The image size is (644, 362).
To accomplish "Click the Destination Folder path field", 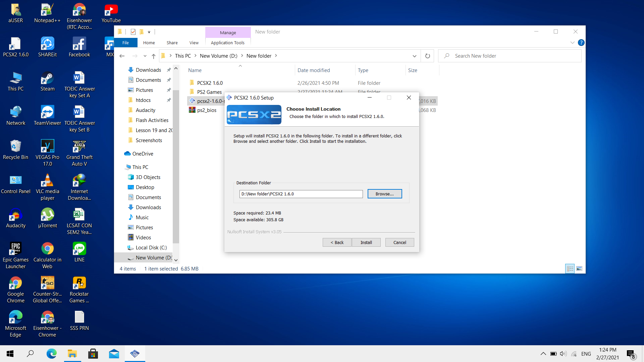I will tap(301, 194).
